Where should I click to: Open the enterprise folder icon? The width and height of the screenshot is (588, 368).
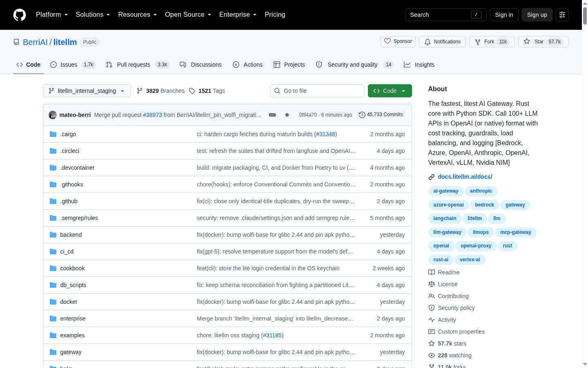point(53,319)
